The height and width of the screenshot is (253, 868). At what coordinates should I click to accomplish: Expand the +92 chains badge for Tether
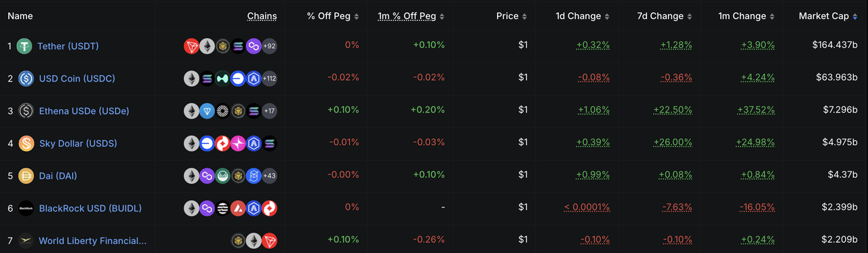(269, 46)
